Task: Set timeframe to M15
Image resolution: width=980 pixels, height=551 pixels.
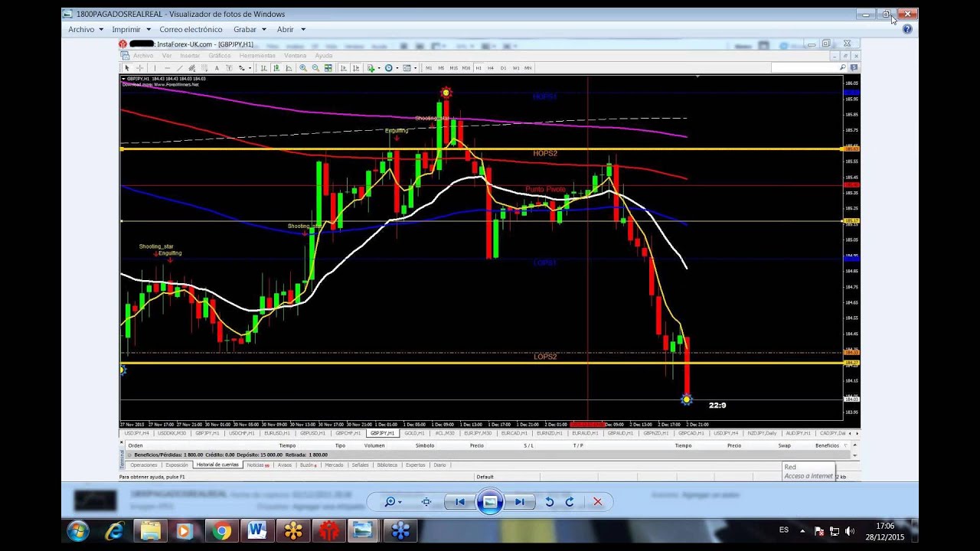Action: [453, 68]
